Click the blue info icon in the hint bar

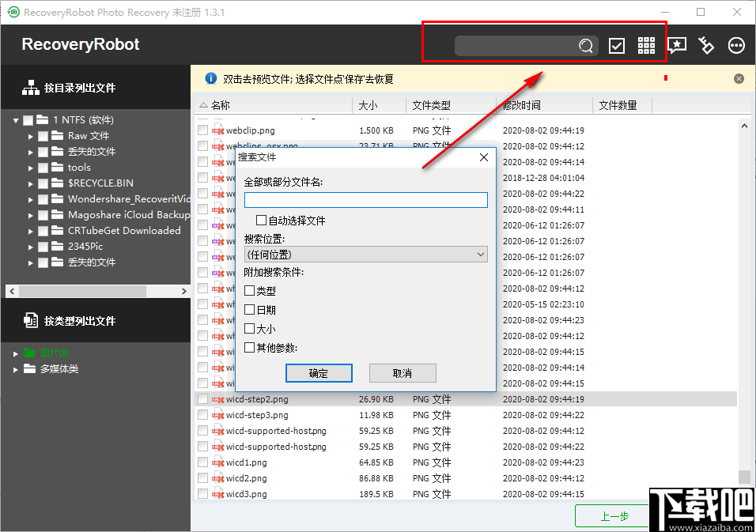[x=210, y=78]
